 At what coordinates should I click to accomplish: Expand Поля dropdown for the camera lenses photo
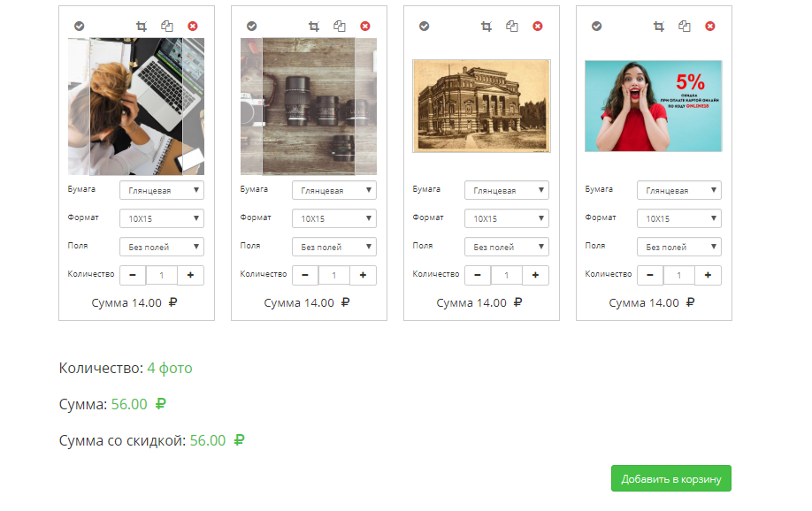coord(334,247)
